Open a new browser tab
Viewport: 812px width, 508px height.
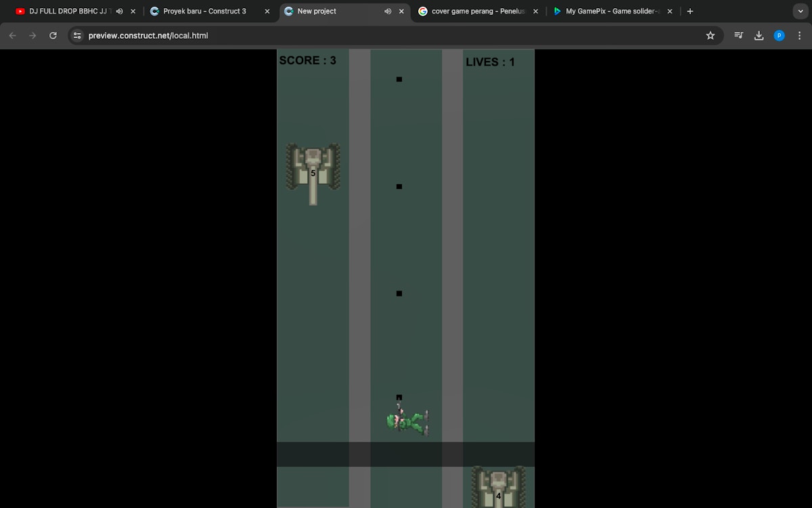tap(690, 12)
